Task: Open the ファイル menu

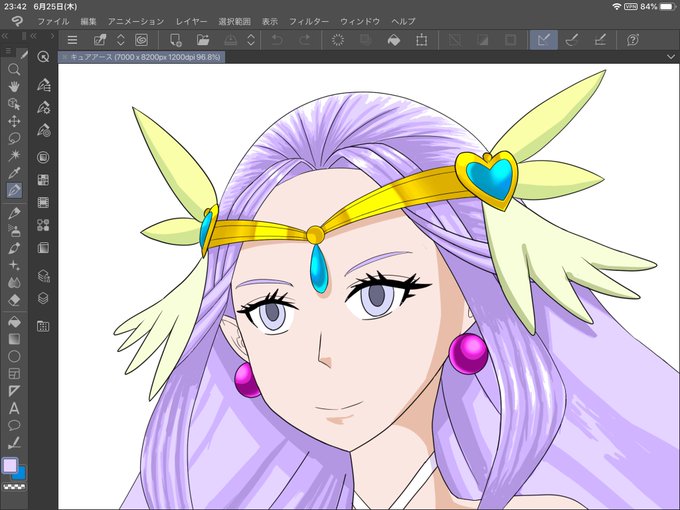Action: (53, 21)
